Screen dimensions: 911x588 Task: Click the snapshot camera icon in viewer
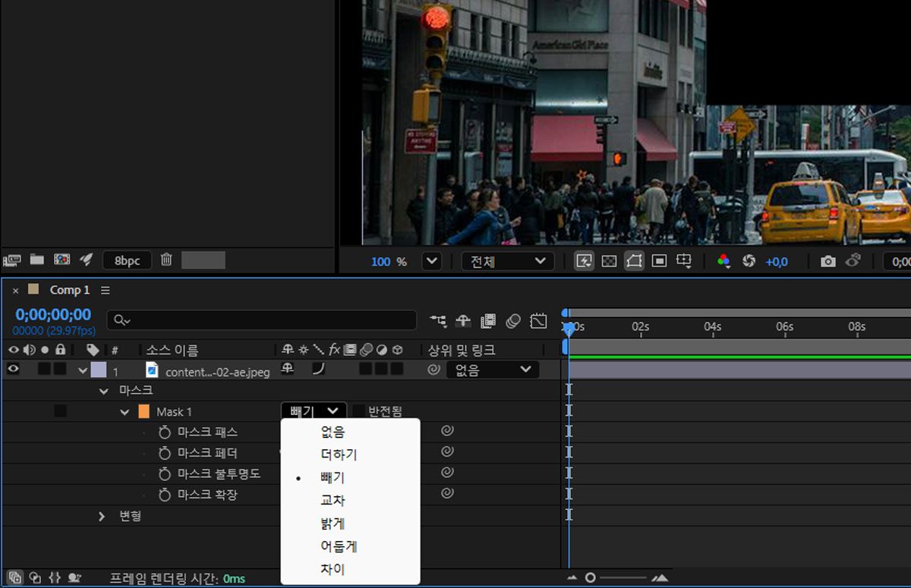click(x=827, y=261)
